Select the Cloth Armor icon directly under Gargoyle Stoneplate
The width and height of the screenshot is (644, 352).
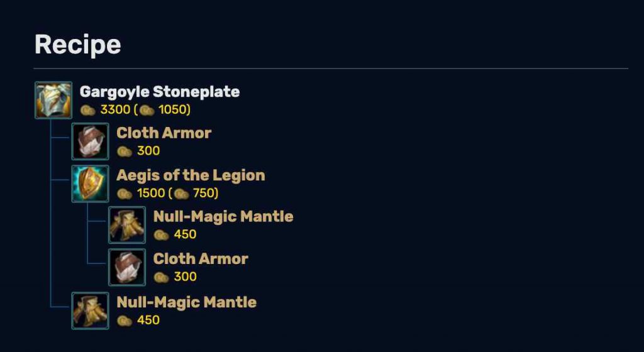click(x=91, y=141)
